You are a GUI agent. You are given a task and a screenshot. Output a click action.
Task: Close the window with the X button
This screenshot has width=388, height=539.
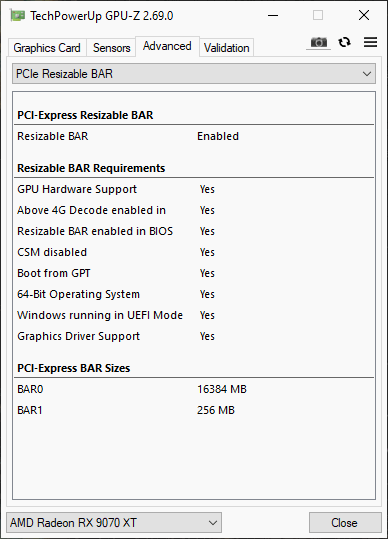click(364, 15)
